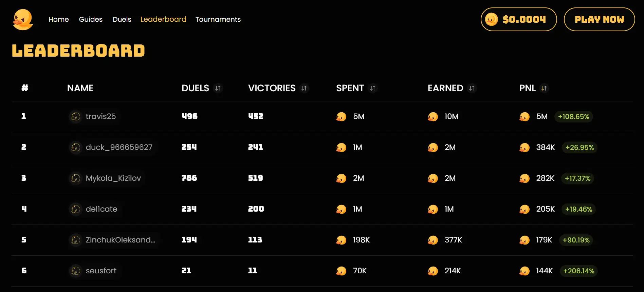Sort the leaderboard by PNL
Screen dimensions: 644x292
[x=544, y=88]
